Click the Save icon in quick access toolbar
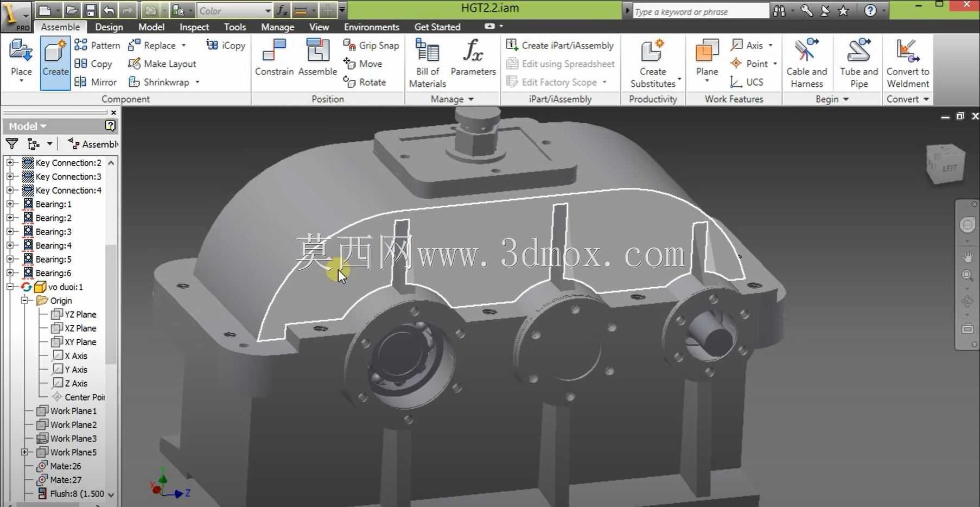The width and height of the screenshot is (980, 507). [x=90, y=10]
